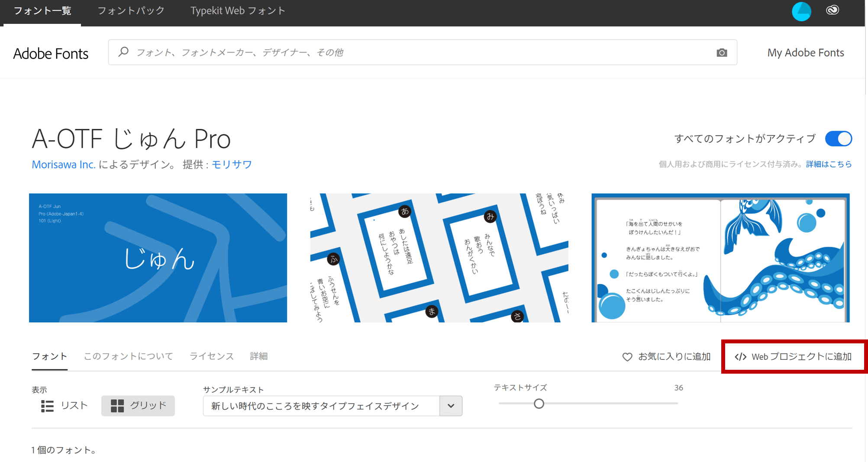Viewport: 868px width, 462px height.
Task: Open the octopus storybook sample image
Action: tap(720, 258)
